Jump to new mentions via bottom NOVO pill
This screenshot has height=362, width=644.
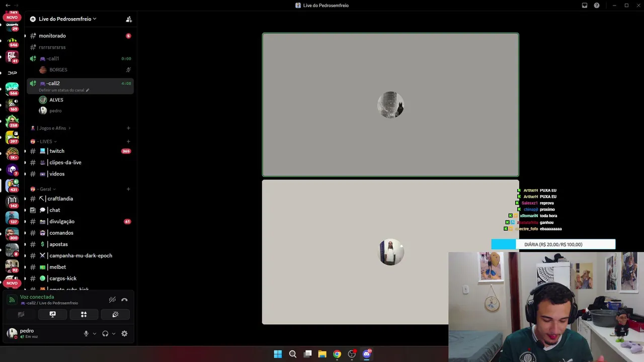[12, 283]
